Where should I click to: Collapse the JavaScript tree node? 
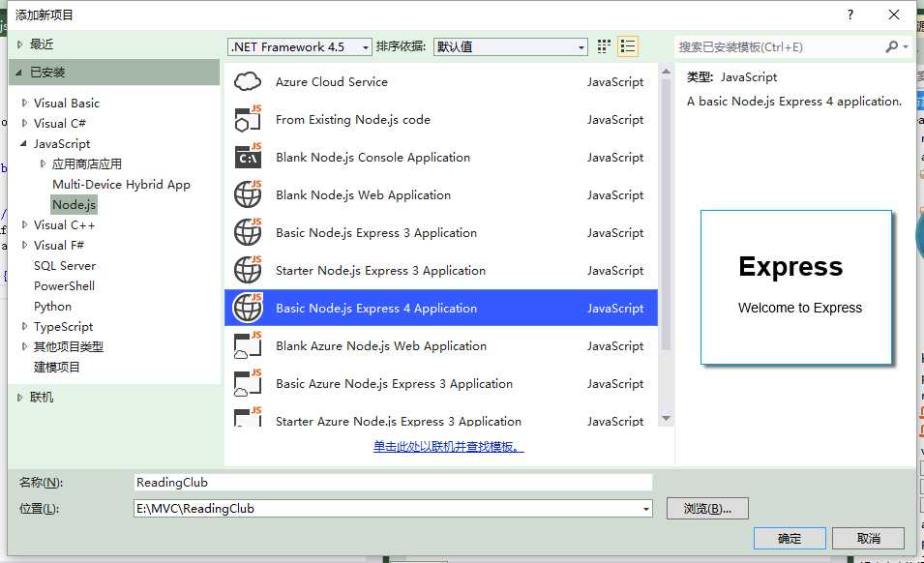(23, 143)
